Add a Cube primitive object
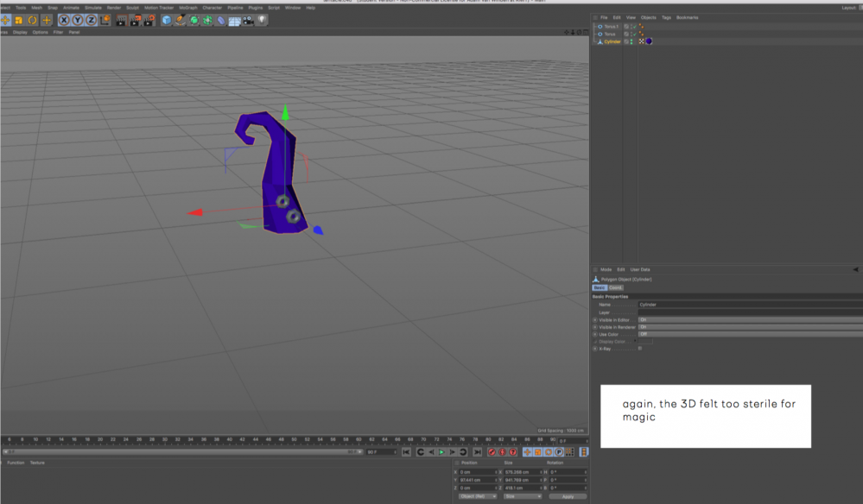 coord(166,21)
